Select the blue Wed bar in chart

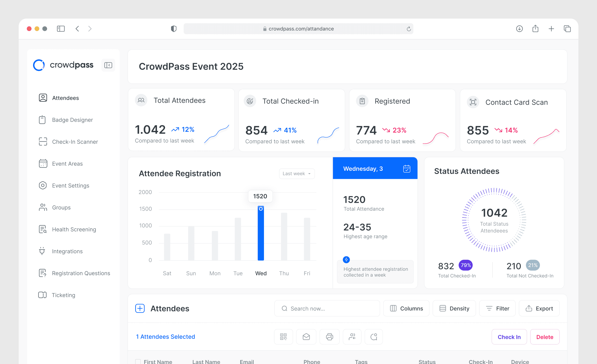(261, 234)
